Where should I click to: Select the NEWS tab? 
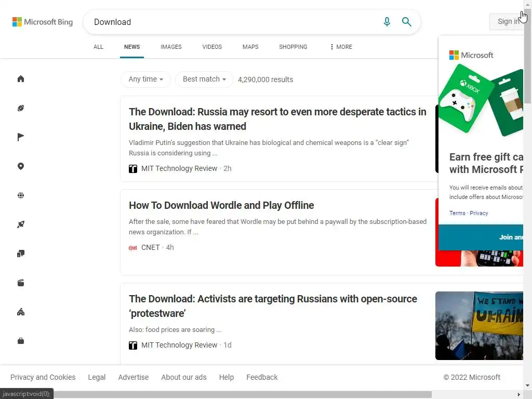pos(132,47)
